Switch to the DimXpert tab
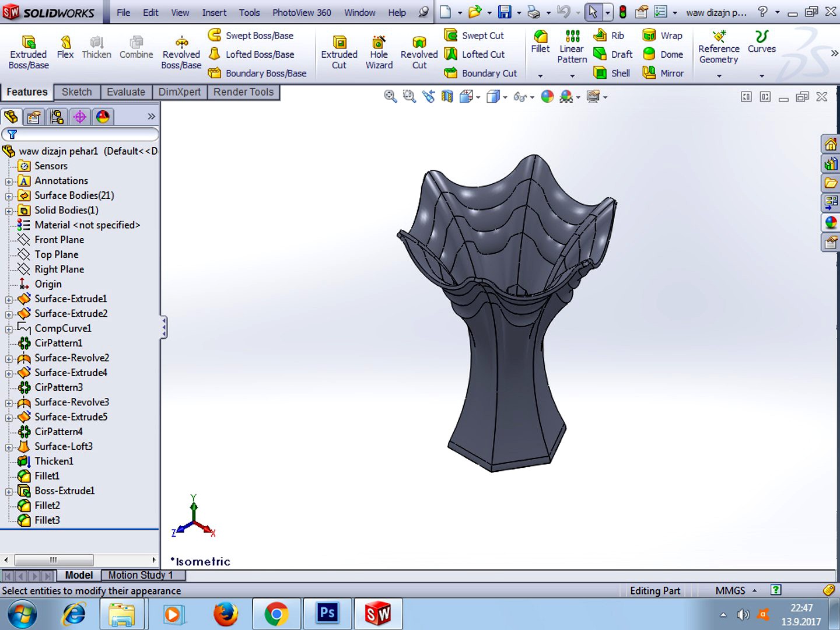Viewport: 840px width, 630px height. click(180, 92)
